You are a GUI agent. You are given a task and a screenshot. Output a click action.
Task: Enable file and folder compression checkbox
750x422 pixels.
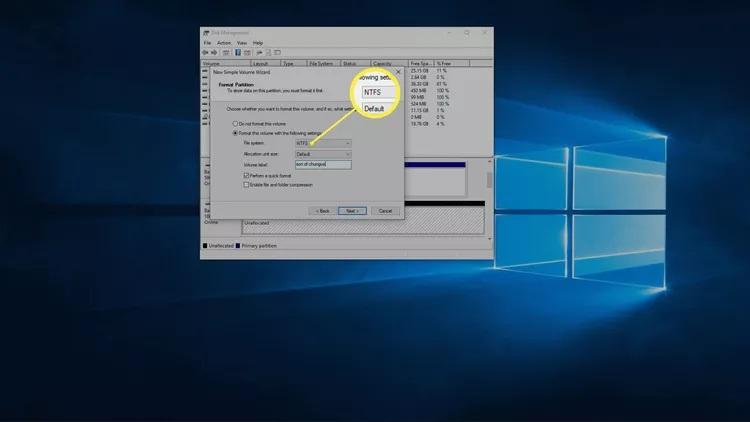point(246,184)
